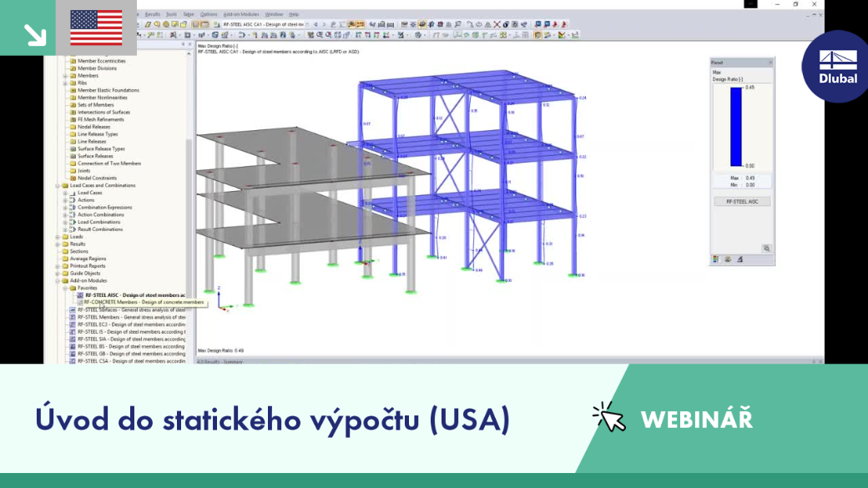868x488 pixels.
Task: Close the Panel window
Action: [770, 63]
